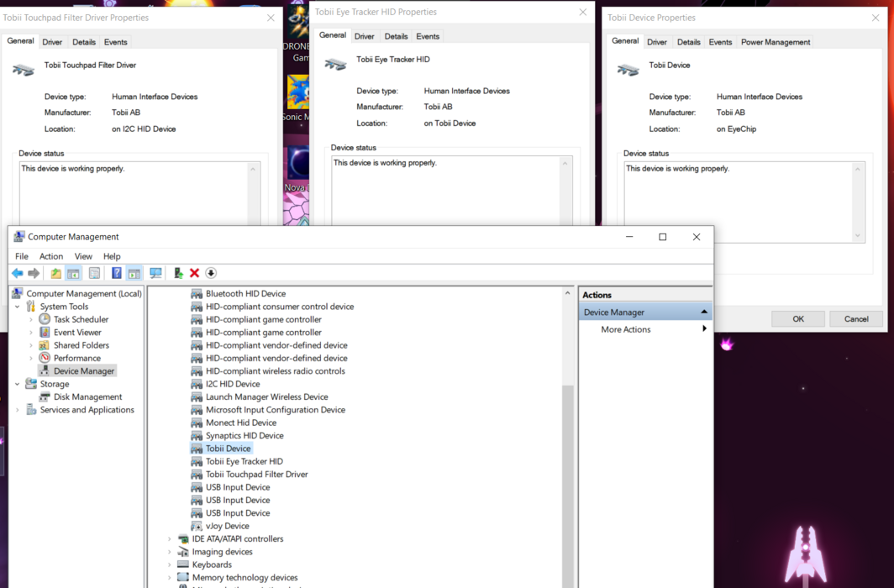Toggle the show/hide action pane icon
Screen dimensions: 894x588
[x=134, y=274]
